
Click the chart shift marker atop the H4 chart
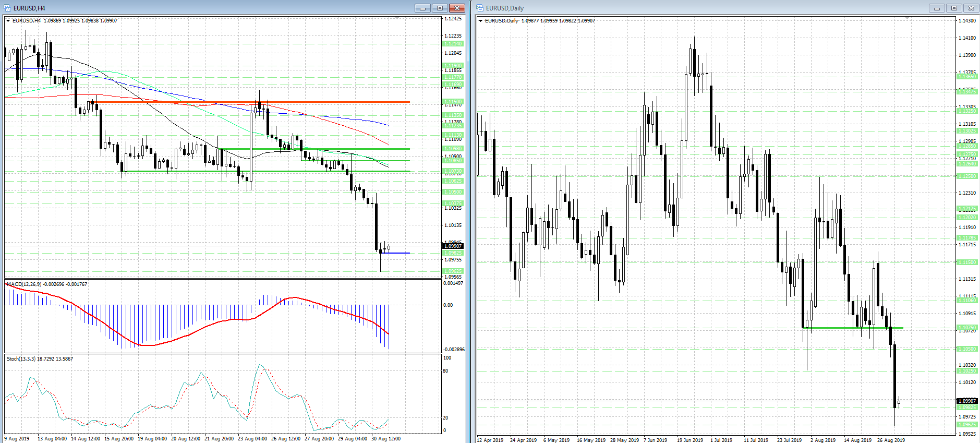397,18
